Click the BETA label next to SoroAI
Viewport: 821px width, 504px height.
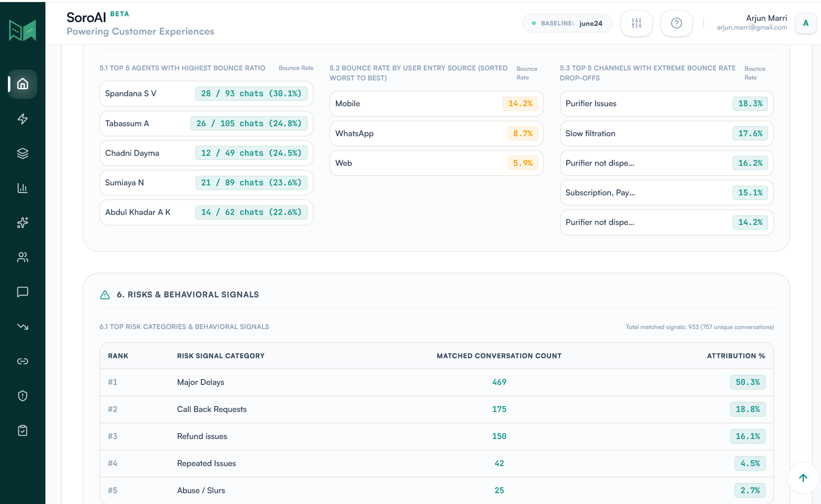tap(120, 14)
